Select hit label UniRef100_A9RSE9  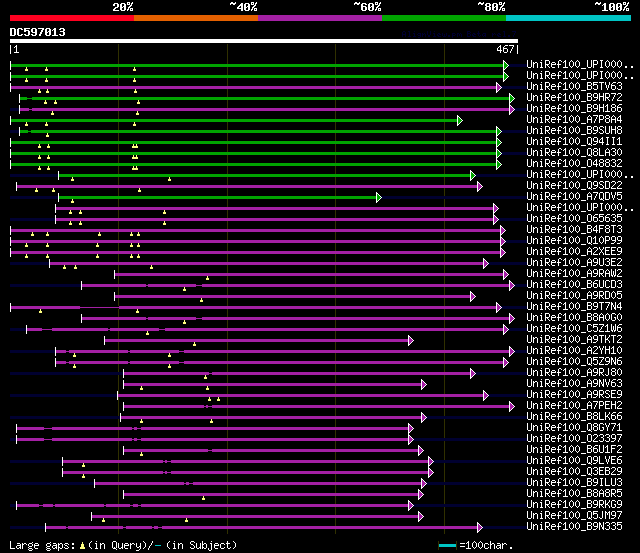pos(574,395)
